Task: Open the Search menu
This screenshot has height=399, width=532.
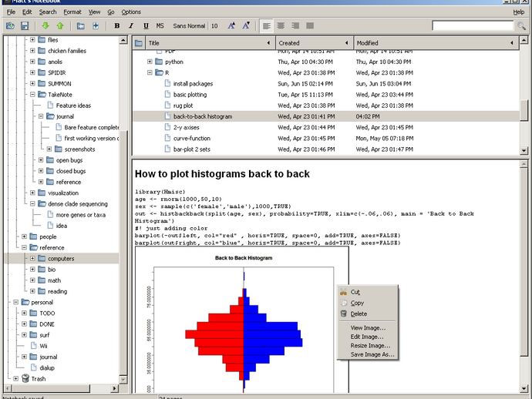Action: (x=48, y=12)
